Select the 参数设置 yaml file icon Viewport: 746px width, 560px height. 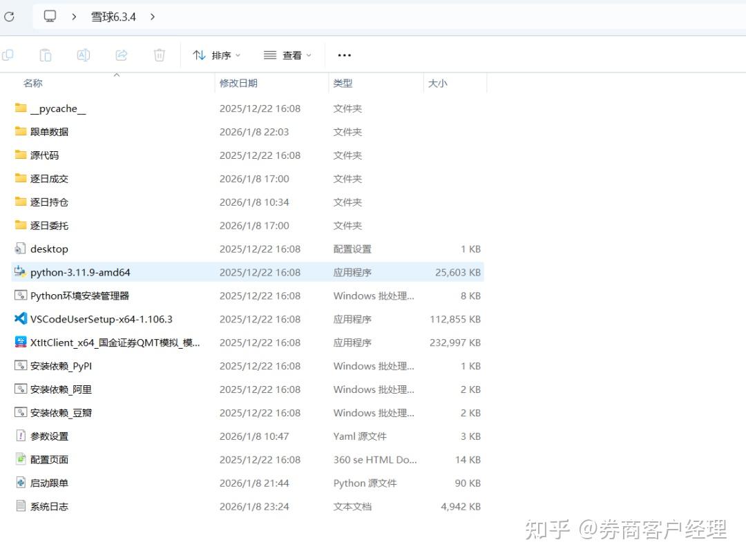click(21, 436)
